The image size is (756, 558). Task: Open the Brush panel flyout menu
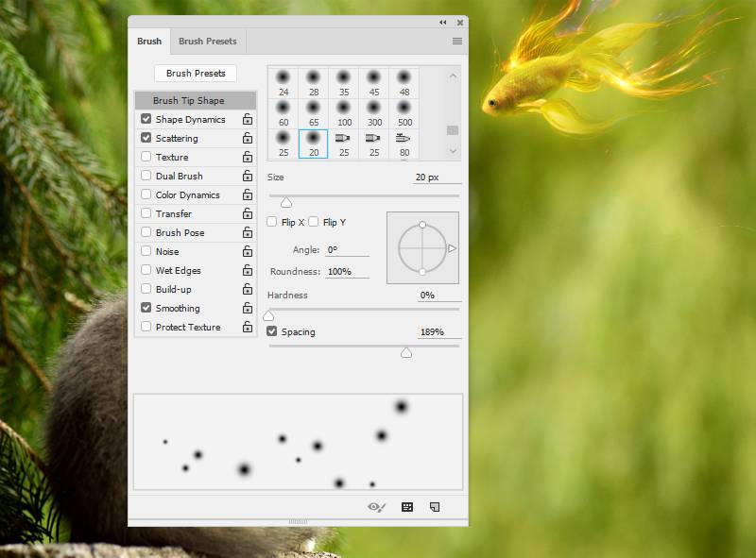(457, 42)
